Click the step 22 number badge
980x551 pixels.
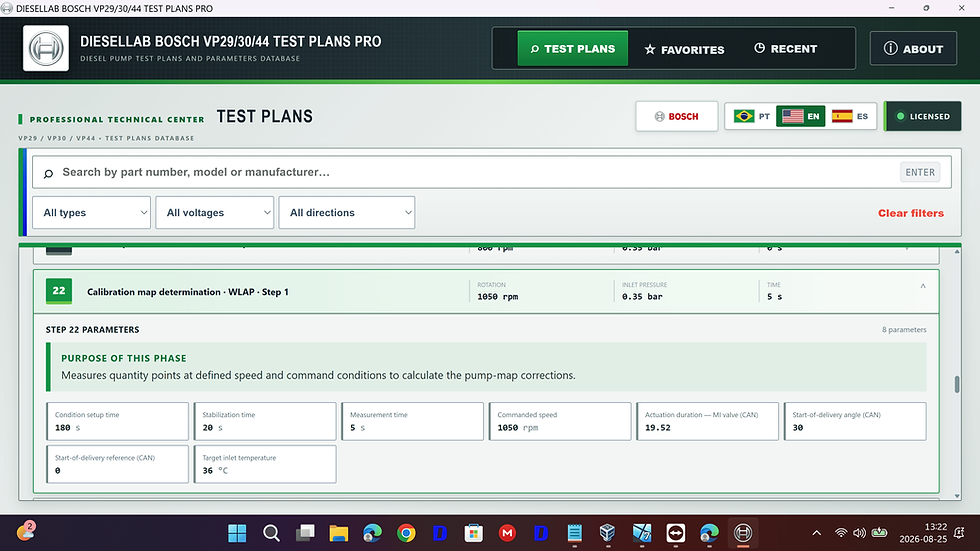coord(59,291)
